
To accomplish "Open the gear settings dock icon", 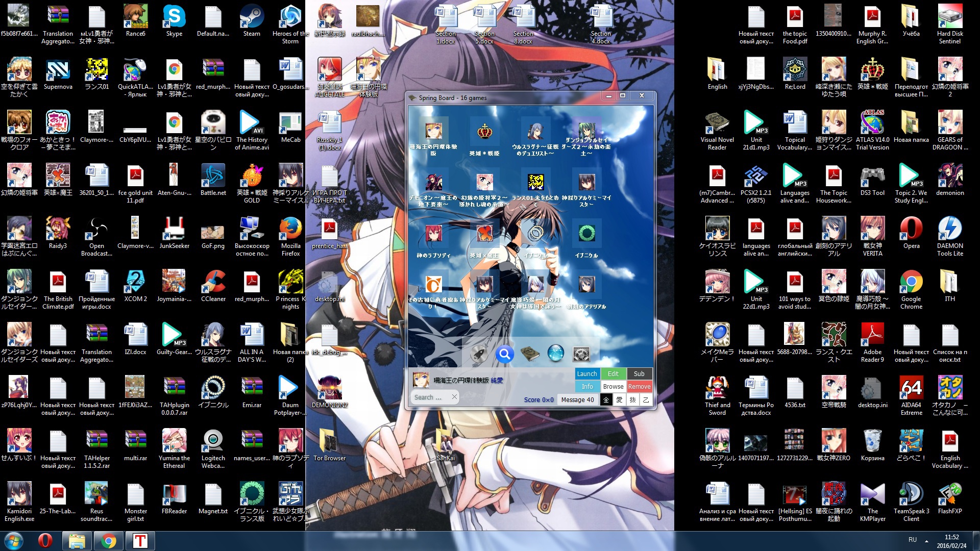I will [581, 354].
